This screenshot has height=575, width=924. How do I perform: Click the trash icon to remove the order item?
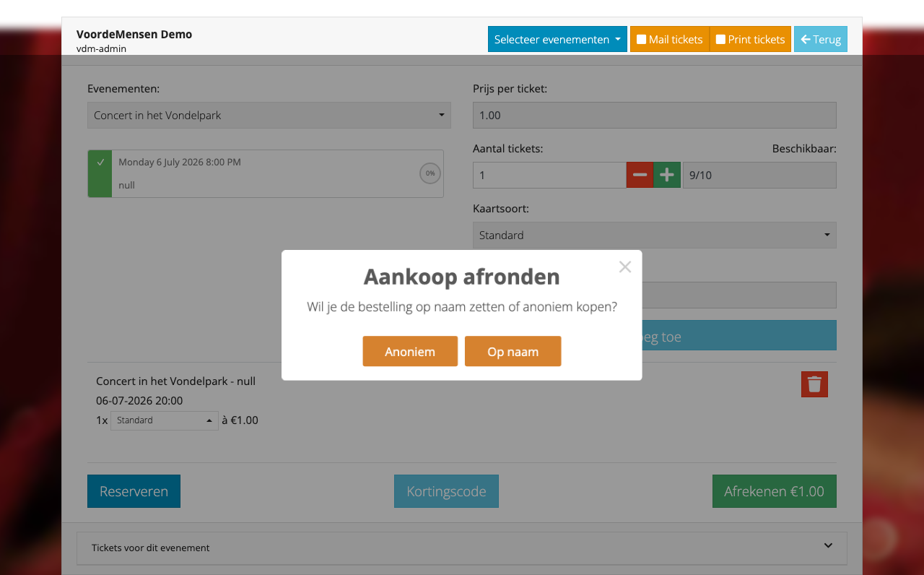tap(814, 384)
